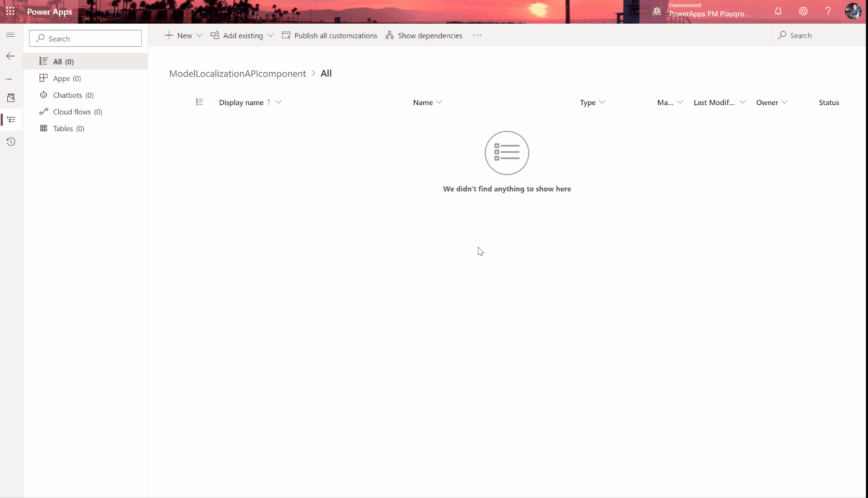This screenshot has width=868, height=498.
Task: Open solution history via the clock icon
Action: point(11,141)
